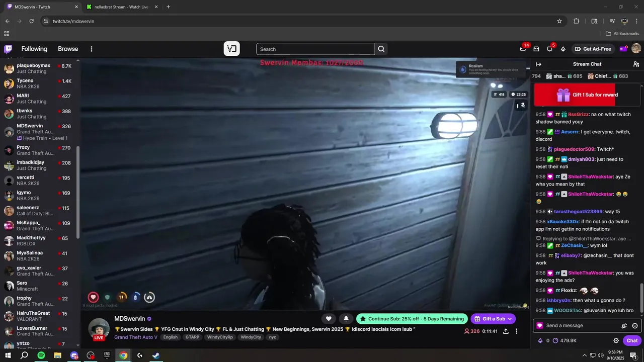This screenshot has width=644, height=362.
Task: Open Windows Start menu
Action: click(8, 355)
